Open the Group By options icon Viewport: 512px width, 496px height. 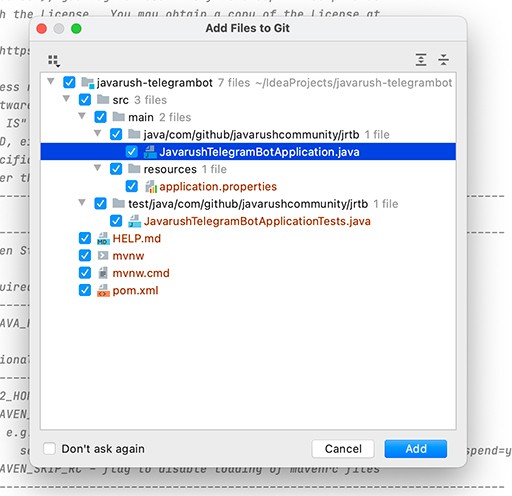pyautogui.click(x=54, y=61)
